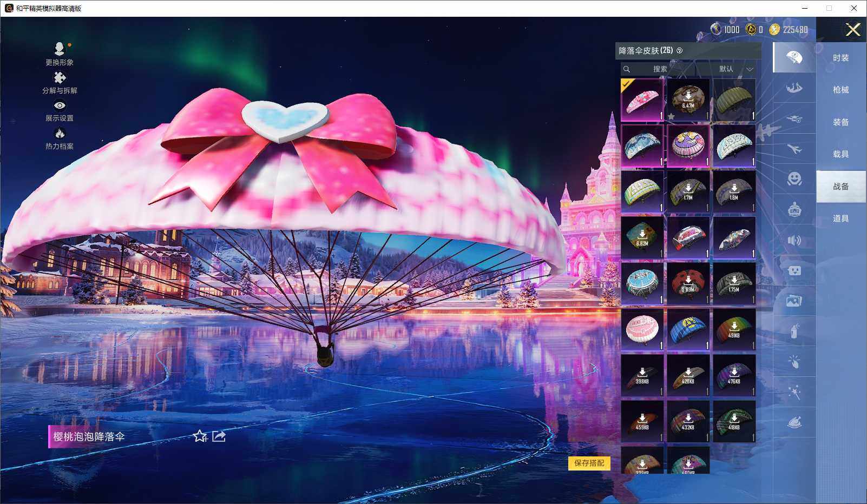Open the 更换形象 avatar change option

[60, 54]
